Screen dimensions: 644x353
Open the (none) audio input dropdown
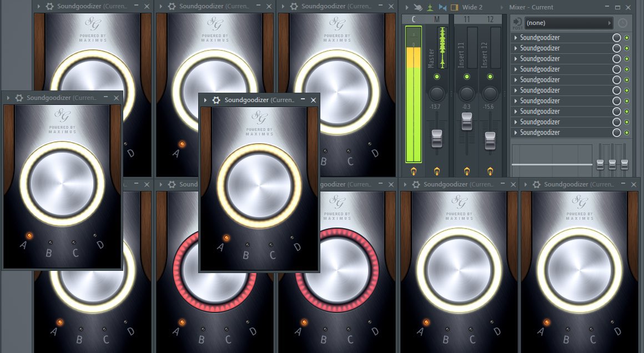click(568, 23)
